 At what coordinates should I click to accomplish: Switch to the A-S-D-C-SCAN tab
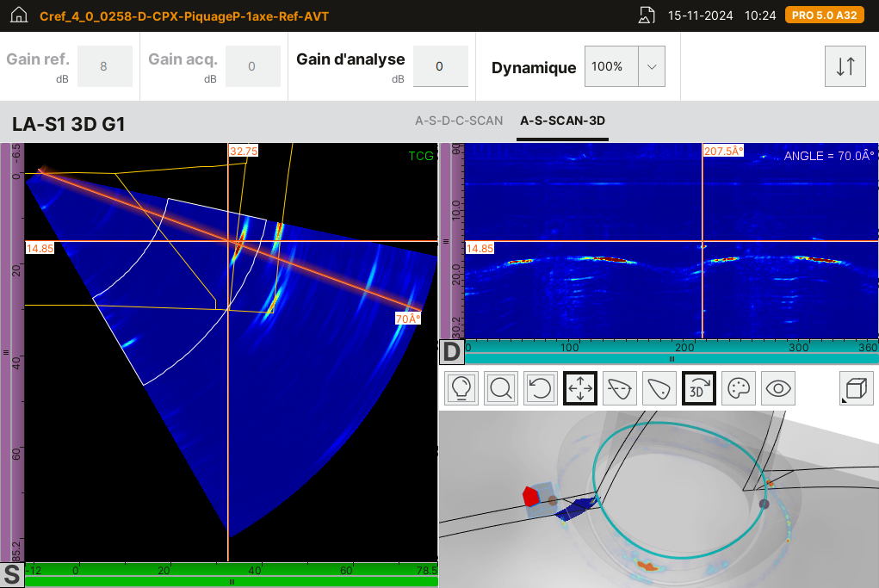click(x=459, y=121)
